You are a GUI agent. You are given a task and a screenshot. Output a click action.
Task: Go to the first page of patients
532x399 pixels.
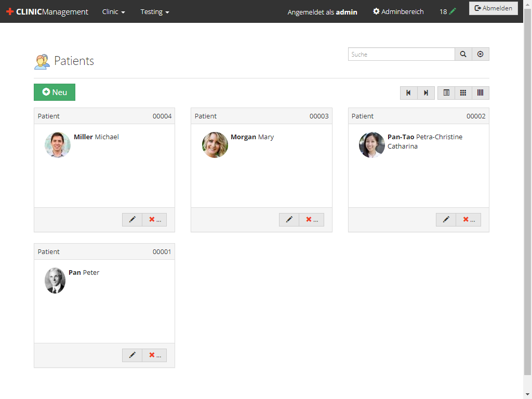pyautogui.click(x=408, y=93)
